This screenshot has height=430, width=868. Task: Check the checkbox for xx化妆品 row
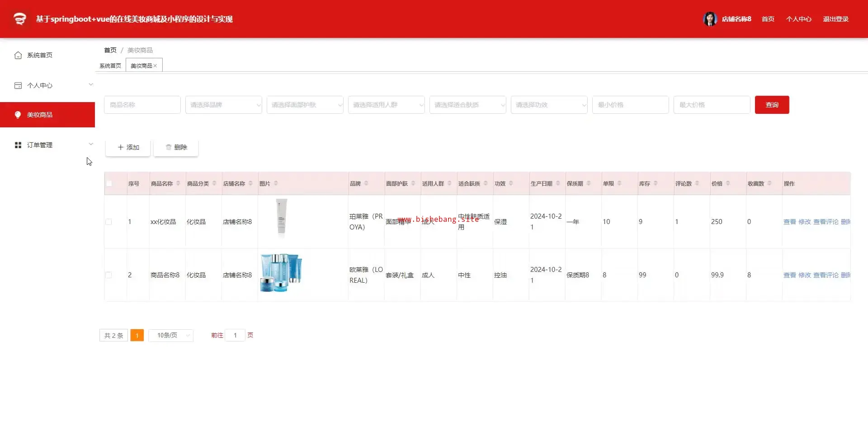108,222
